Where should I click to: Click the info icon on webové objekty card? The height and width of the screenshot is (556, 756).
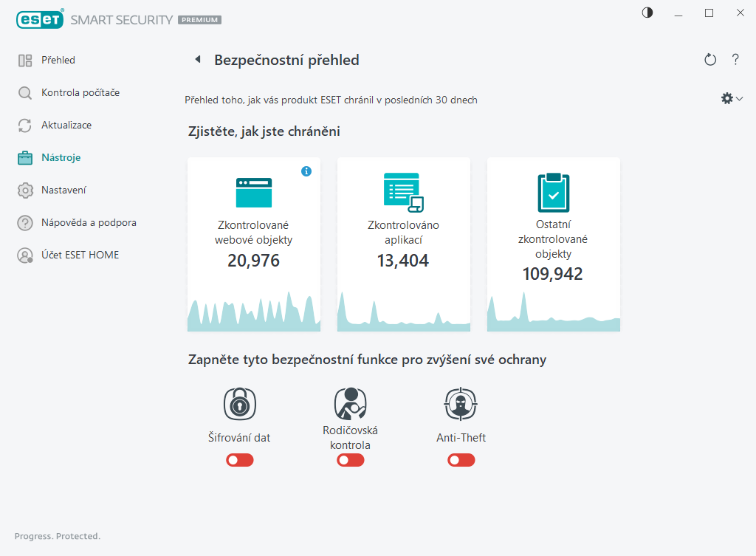[x=306, y=171]
